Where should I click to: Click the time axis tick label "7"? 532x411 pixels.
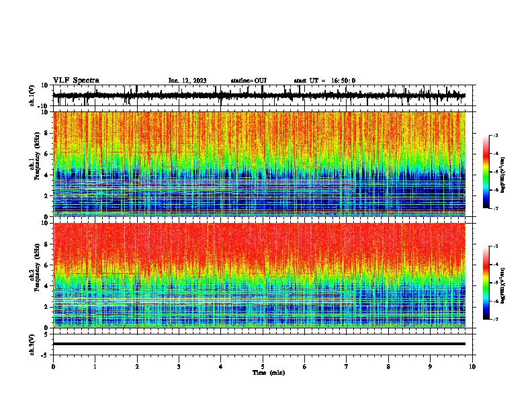[347, 367]
